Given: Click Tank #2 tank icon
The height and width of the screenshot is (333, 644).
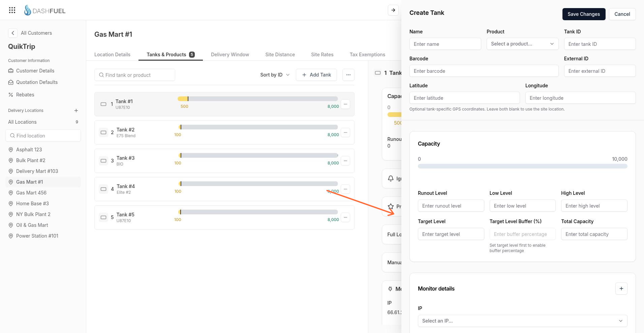Looking at the screenshot, I should click(x=103, y=132).
